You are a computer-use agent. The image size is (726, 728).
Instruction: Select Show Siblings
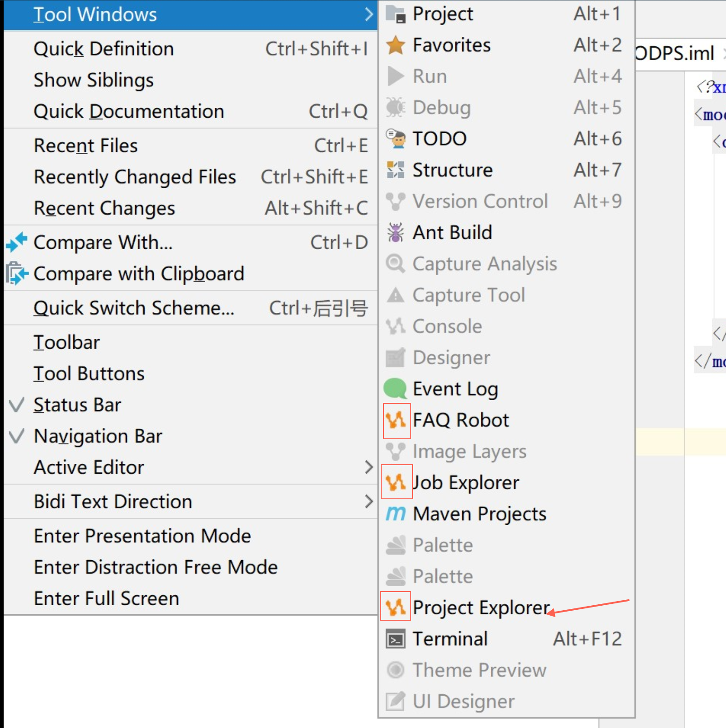pos(191,80)
